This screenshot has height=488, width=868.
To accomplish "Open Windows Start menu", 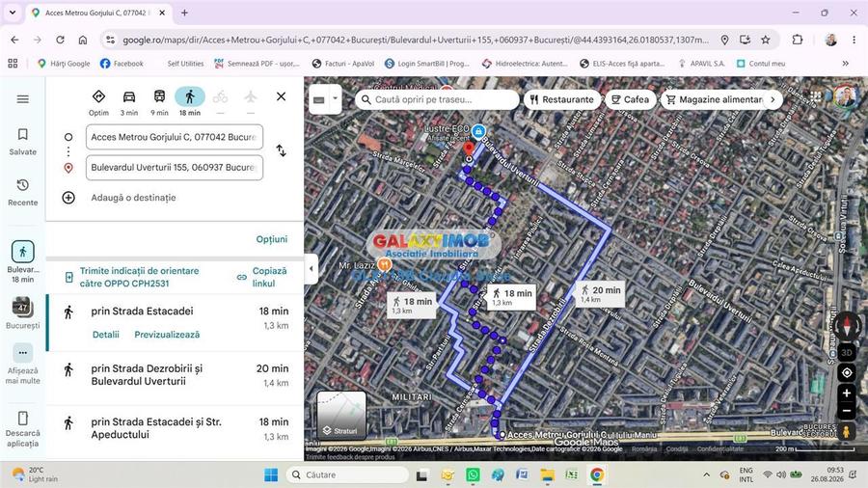I will point(271,474).
